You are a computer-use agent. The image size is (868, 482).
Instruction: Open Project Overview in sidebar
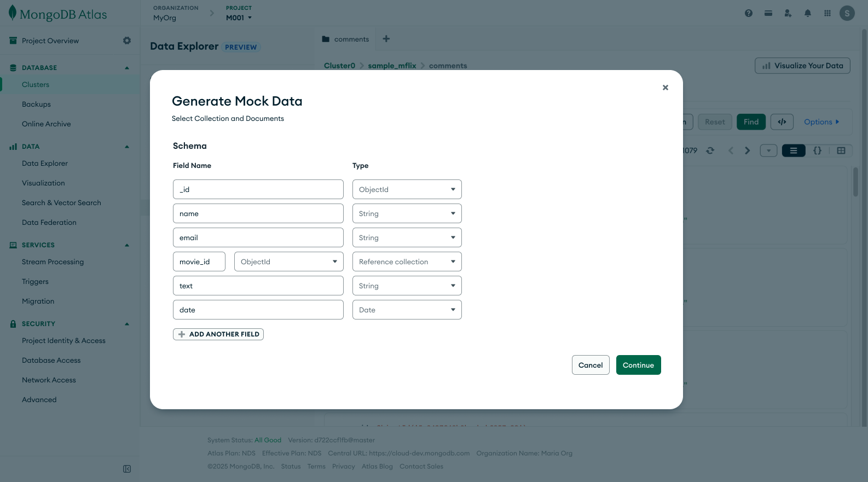(50, 40)
